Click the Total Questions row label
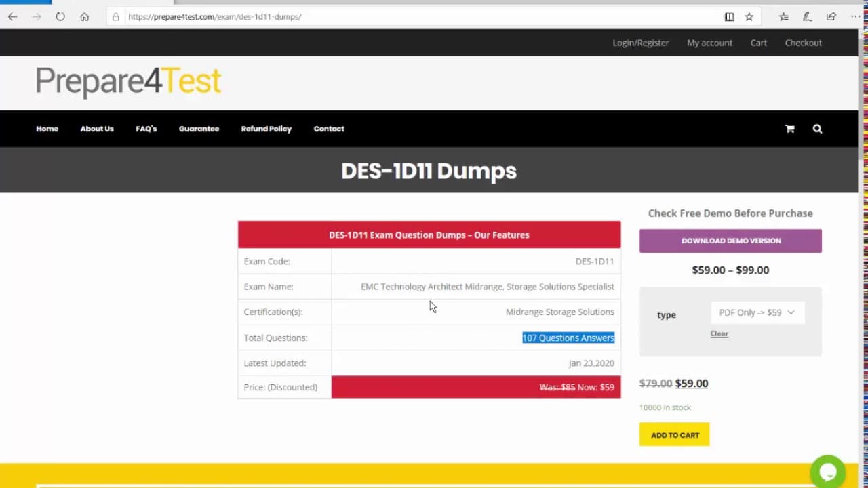868x488 pixels. point(275,338)
